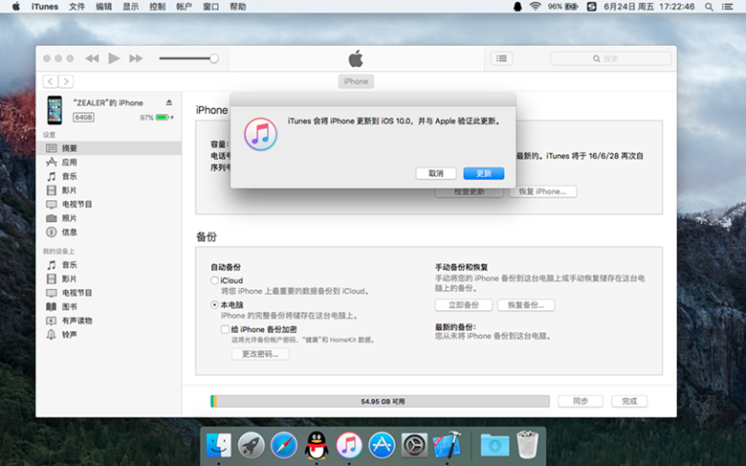Select 影片 under 我的设备上
Viewport: 746px width, 466px height.
(x=109, y=278)
